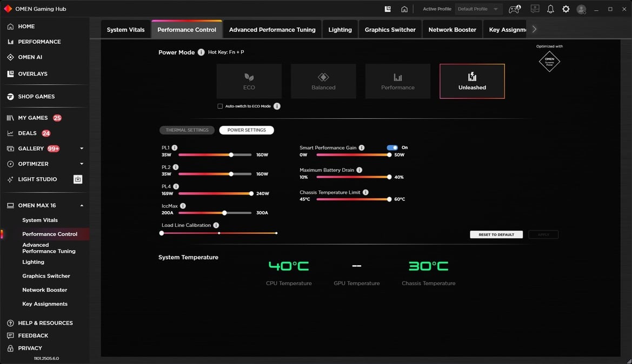Open Network Booster in sidebar tree

(45, 290)
